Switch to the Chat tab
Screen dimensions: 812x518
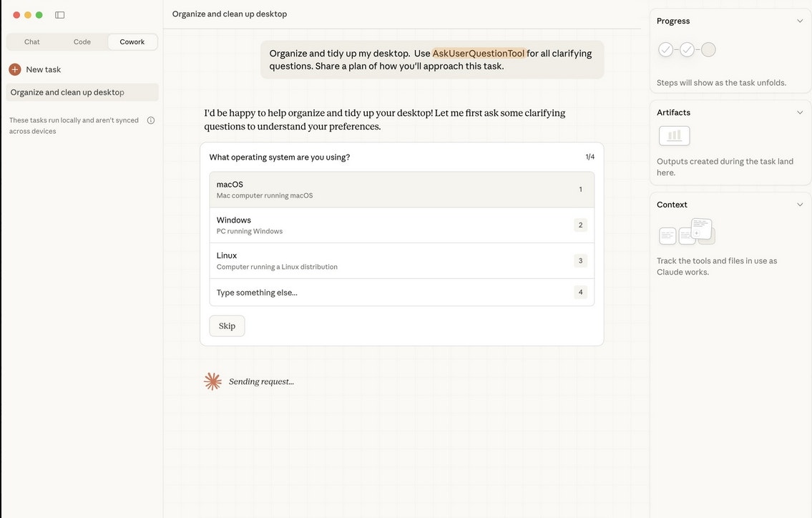tap(31, 41)
